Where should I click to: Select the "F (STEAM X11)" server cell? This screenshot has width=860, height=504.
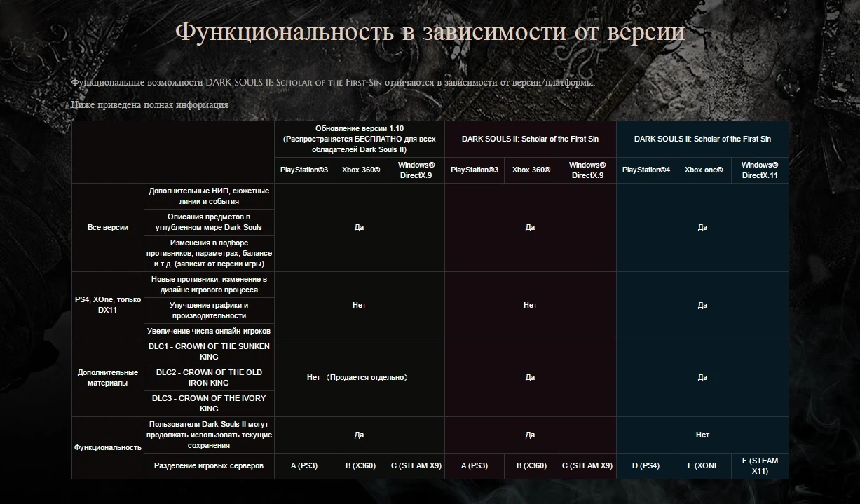pyautogui.click(x=760, y=465)
